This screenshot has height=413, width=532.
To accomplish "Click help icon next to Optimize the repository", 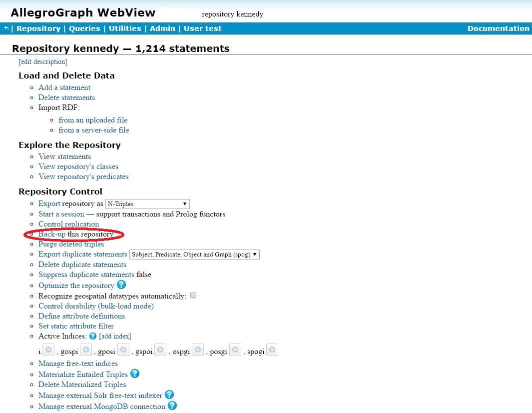I will [x=121, y=285].
